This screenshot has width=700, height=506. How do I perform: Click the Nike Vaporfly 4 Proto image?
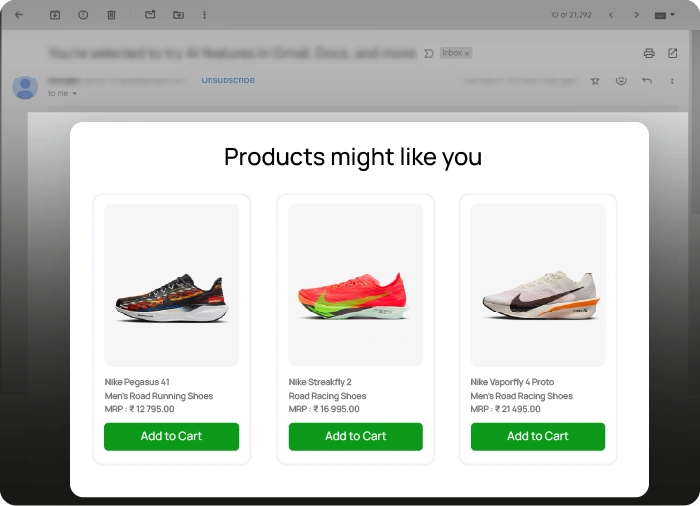click(538, 285)
